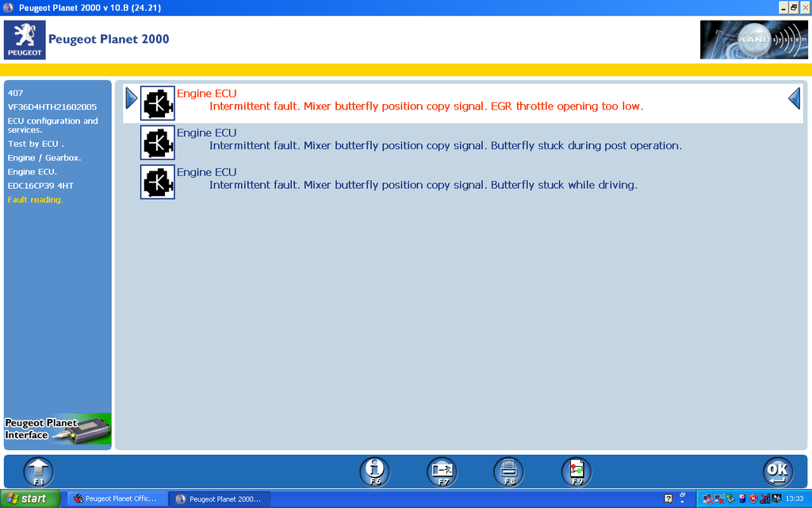This screenshot has height=508, width=812.
Task: Click the battery power tray icon
Action: click(x=742, y=498)
